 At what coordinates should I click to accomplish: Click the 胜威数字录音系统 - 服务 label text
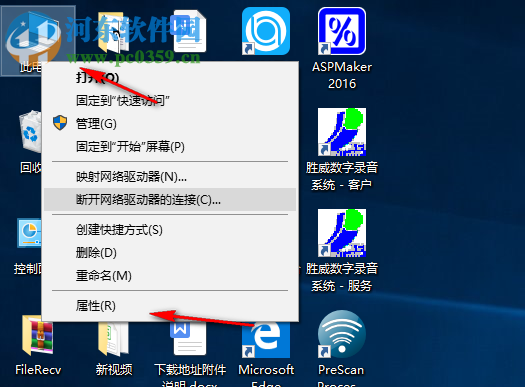(342, 277)
